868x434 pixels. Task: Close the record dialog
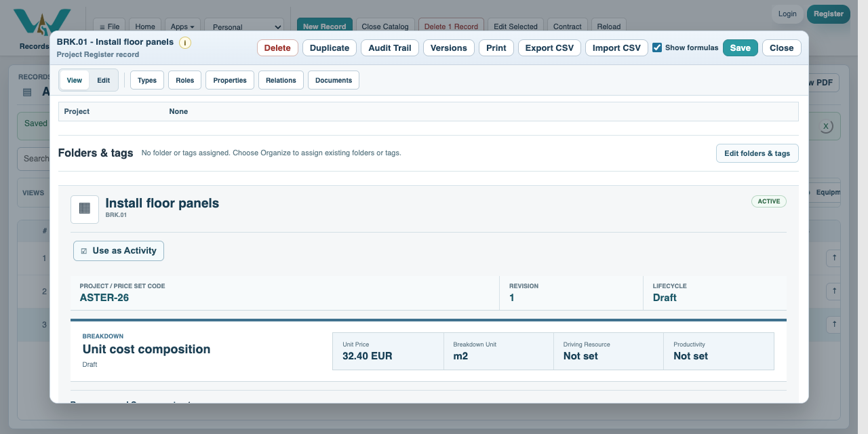[782, 47]
